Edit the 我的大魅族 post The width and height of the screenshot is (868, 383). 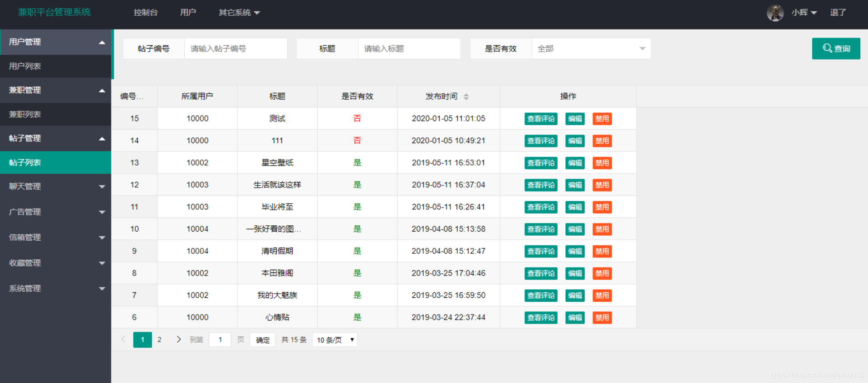(x=575, y=296)
